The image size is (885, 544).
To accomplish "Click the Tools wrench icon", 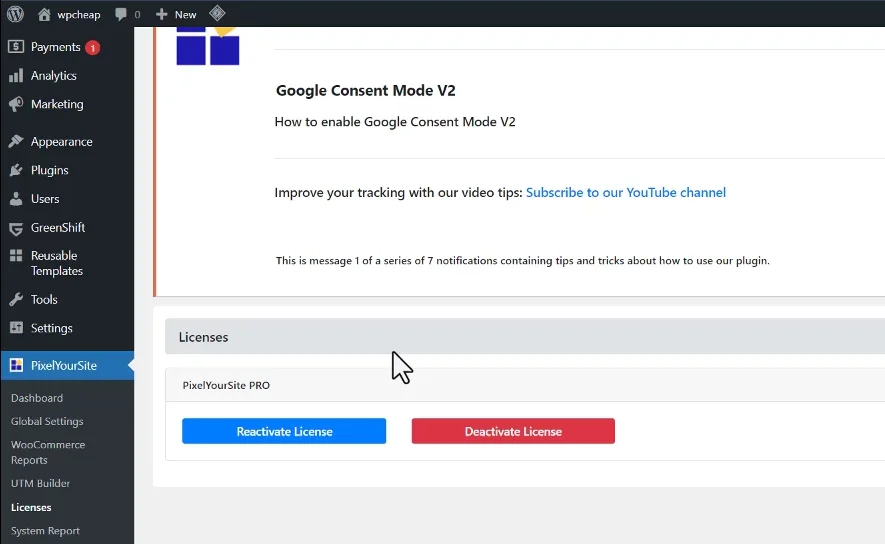I will coord(16,299).
